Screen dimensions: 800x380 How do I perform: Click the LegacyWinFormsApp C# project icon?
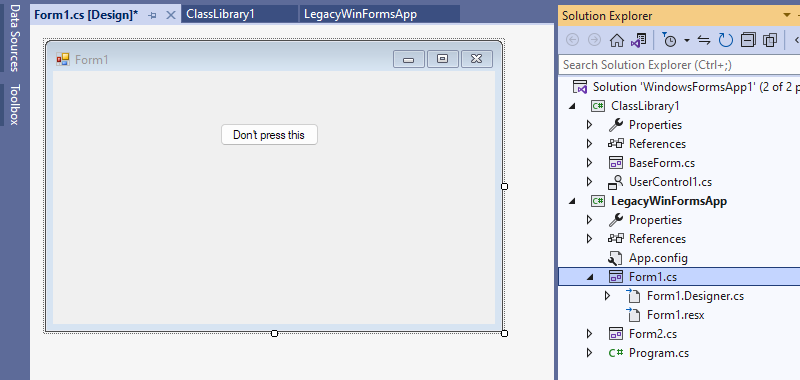tap(598, 201)
